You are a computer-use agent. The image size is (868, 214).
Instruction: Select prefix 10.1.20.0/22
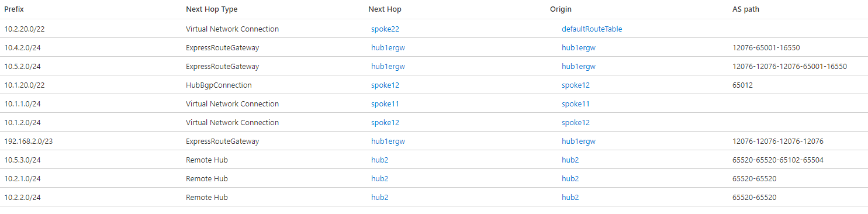pos(25,85)
